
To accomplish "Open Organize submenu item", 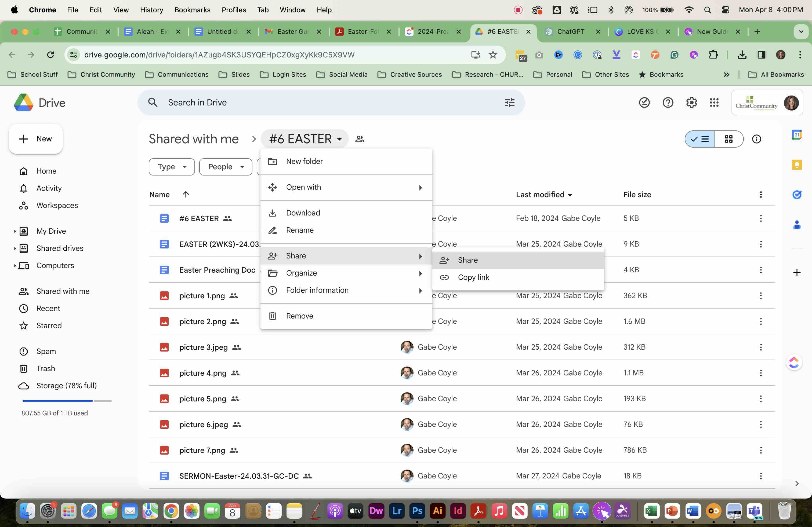I will pos(346,273).
